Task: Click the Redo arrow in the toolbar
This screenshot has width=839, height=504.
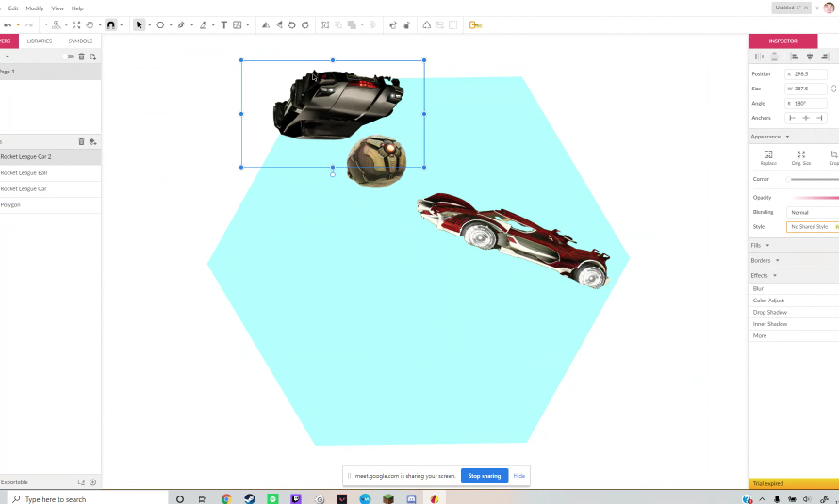Action: 29,25
